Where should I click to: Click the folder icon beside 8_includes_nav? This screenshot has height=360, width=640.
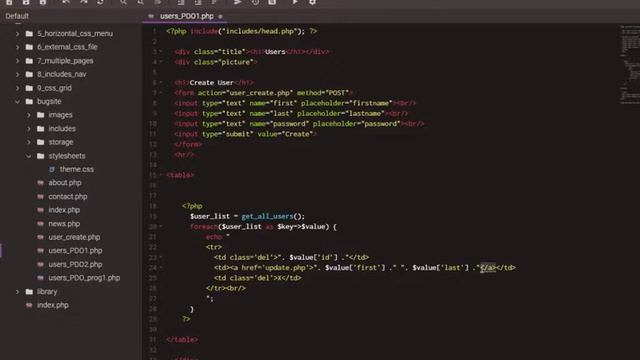tap(29, 74)
